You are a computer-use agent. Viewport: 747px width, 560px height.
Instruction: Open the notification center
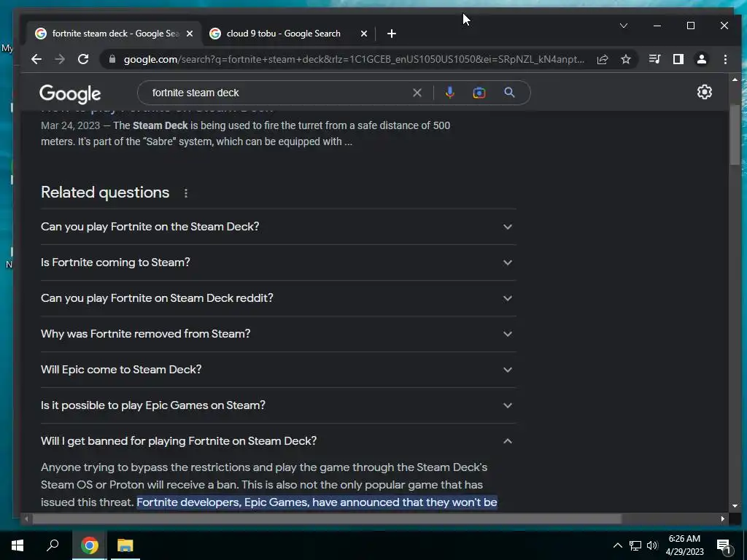click(724, 545)
